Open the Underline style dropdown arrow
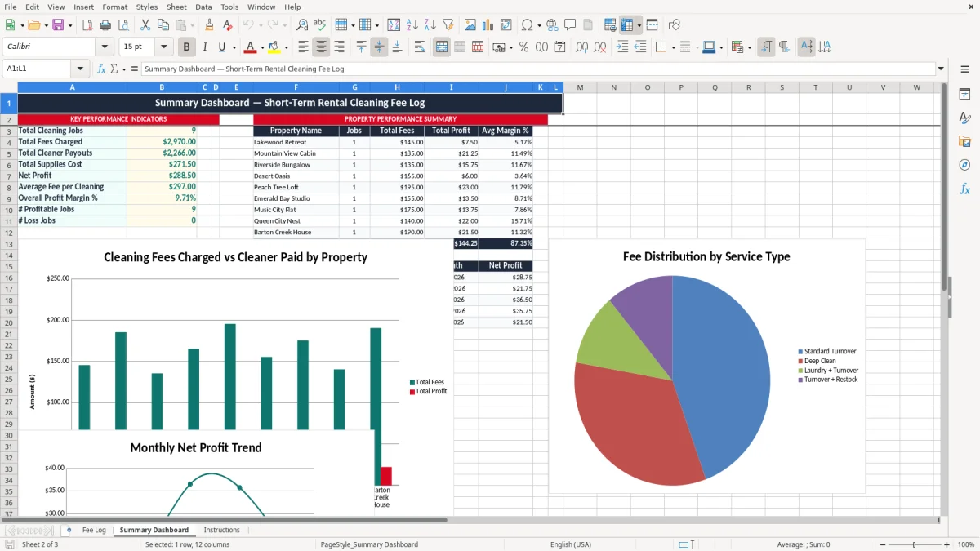This screenshot has height=551, width=980. [233, 47]
